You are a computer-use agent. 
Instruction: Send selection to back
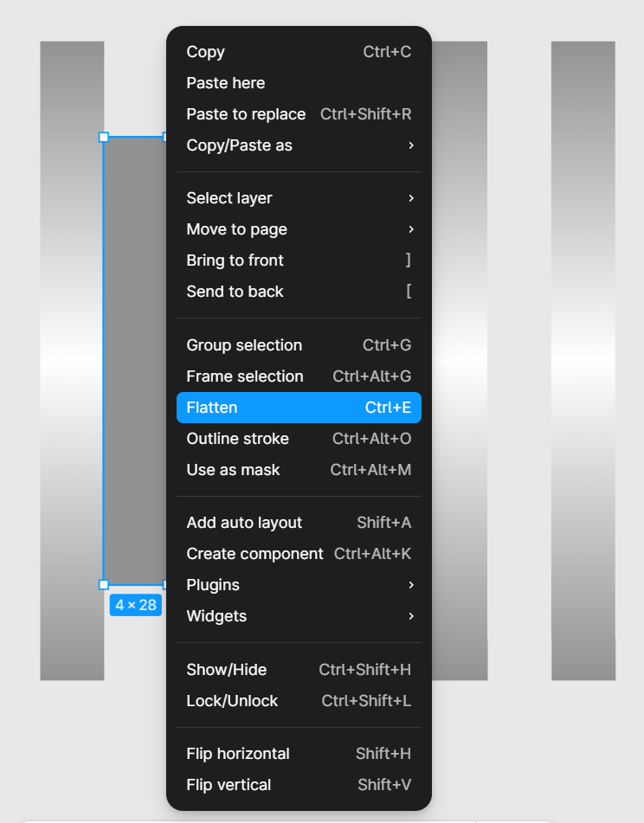point(235,292)
